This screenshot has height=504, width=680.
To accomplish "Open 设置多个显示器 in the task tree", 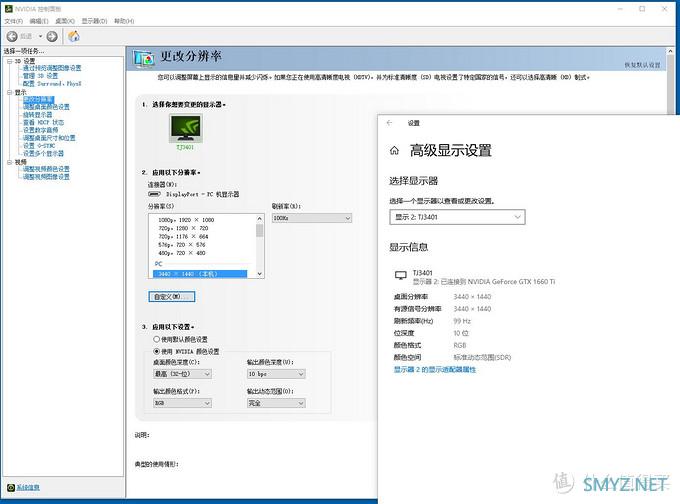I will point(43,154).
